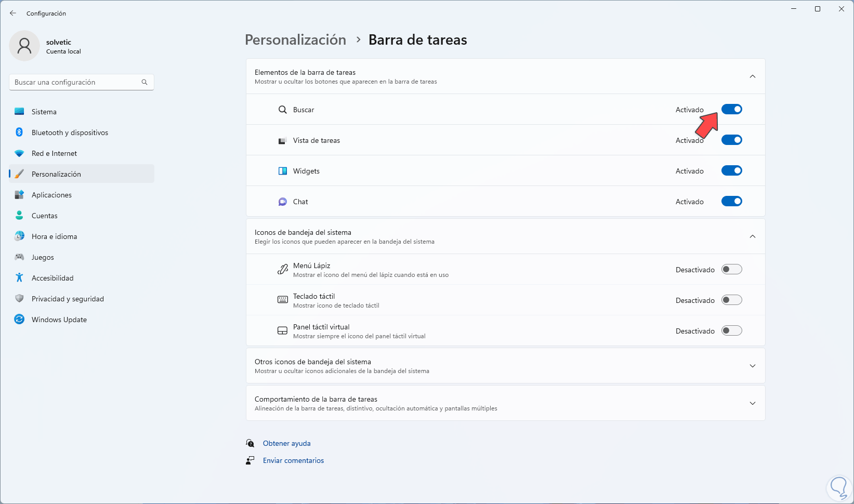Click the user profile avatar icon
The width and height of the screenshot is (854, 504).
(24, 46)
